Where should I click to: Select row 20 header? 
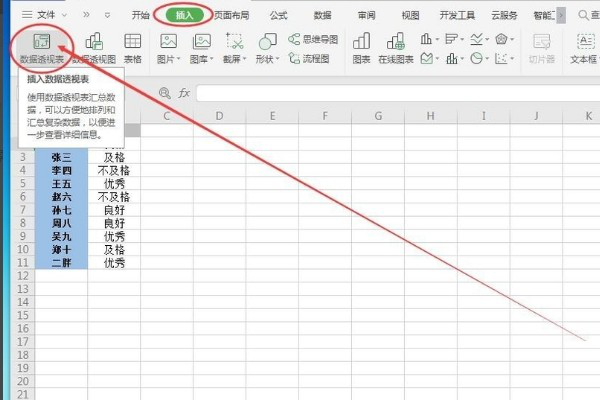point(23,381)
